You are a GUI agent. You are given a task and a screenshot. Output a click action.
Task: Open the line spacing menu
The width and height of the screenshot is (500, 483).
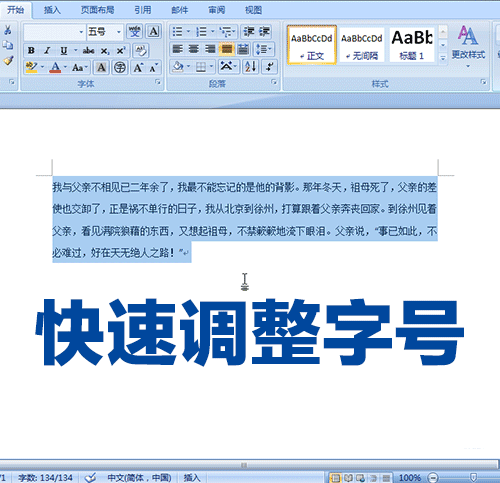[264, 49]
